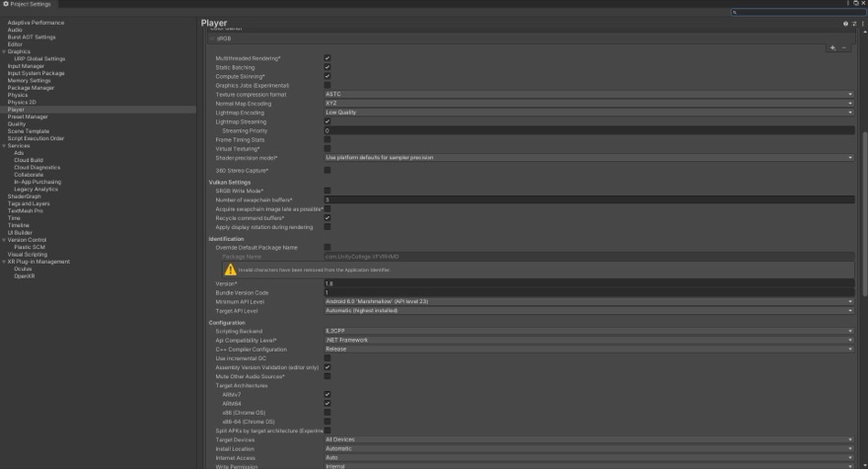
Task: Open Tags and Layers settings
Action: click(x=29, y=203)
